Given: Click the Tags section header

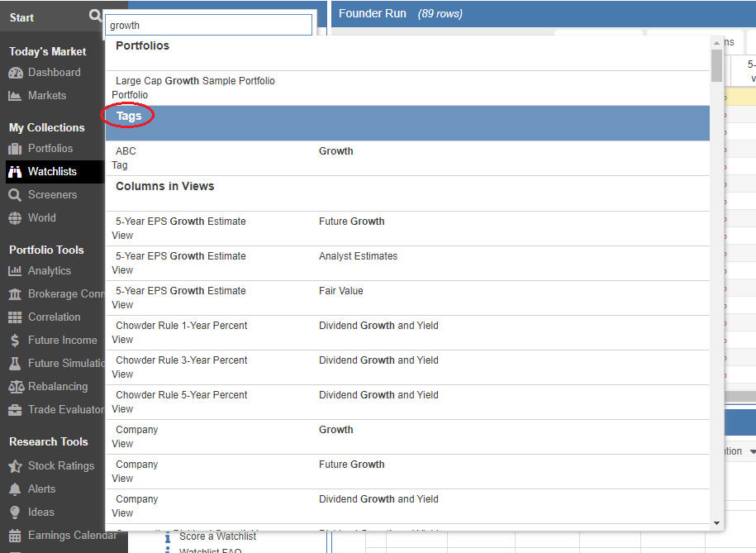Looking at the screenshot, I should pos(129,117).
